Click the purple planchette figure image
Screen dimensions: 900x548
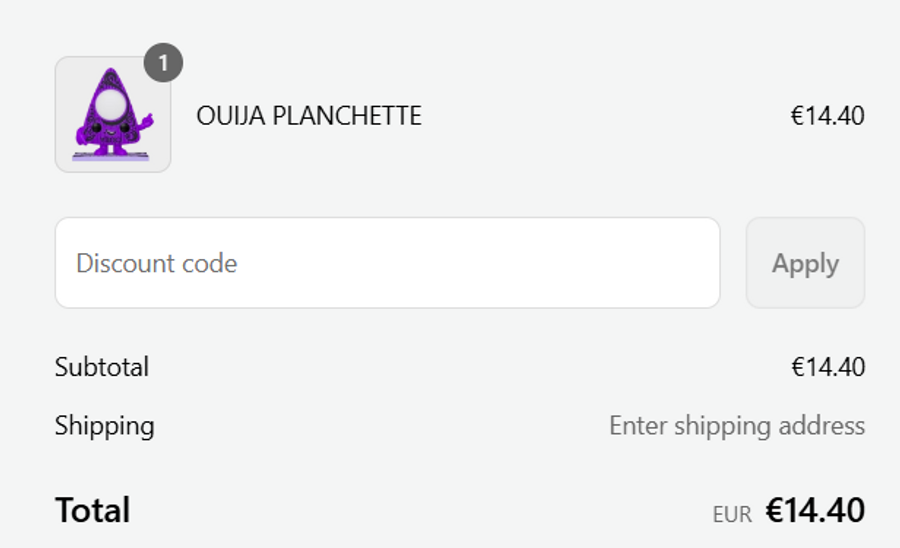110,125
